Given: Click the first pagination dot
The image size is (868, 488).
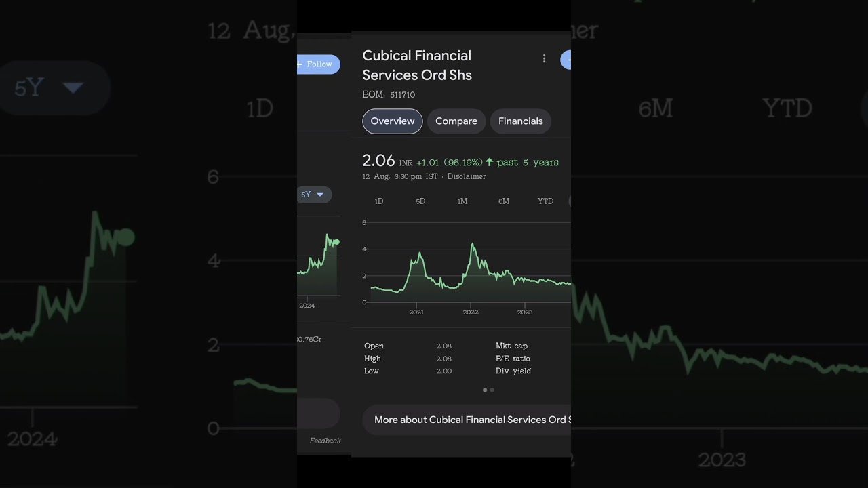Looking at the screenshot, I should 485,390.
